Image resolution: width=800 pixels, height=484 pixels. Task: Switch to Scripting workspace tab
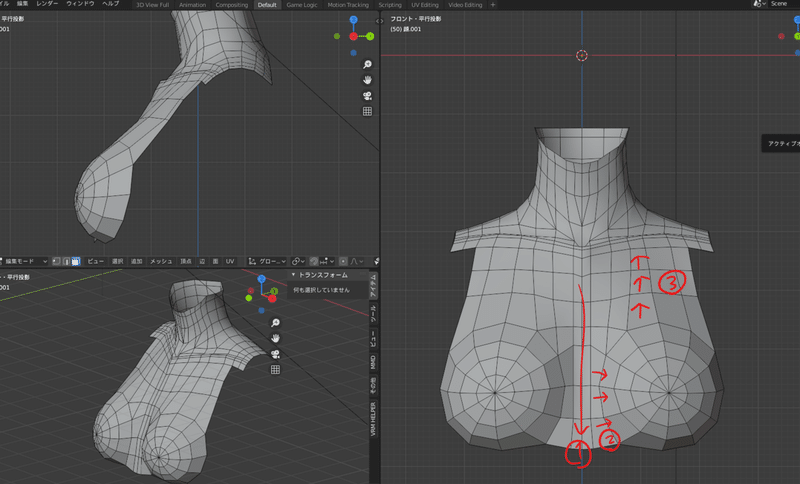(x=390, y=5)
